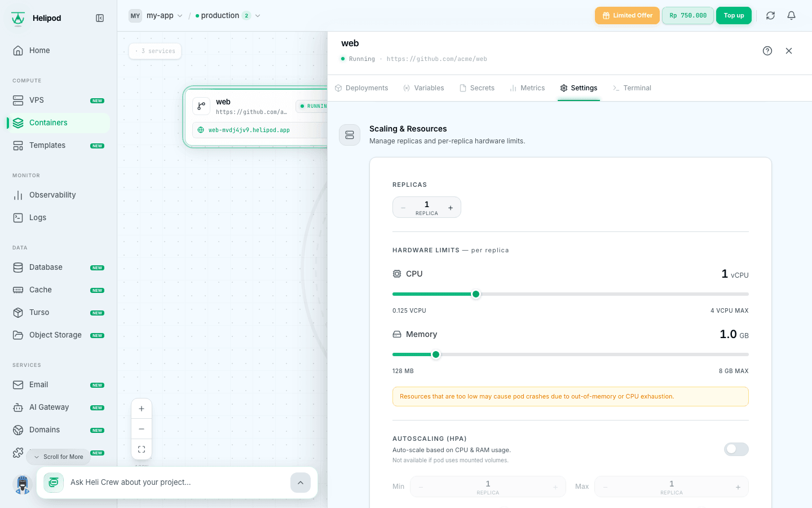Click the Limited Offer button
This screenshot has height=508, width=812.
(627, 16)
